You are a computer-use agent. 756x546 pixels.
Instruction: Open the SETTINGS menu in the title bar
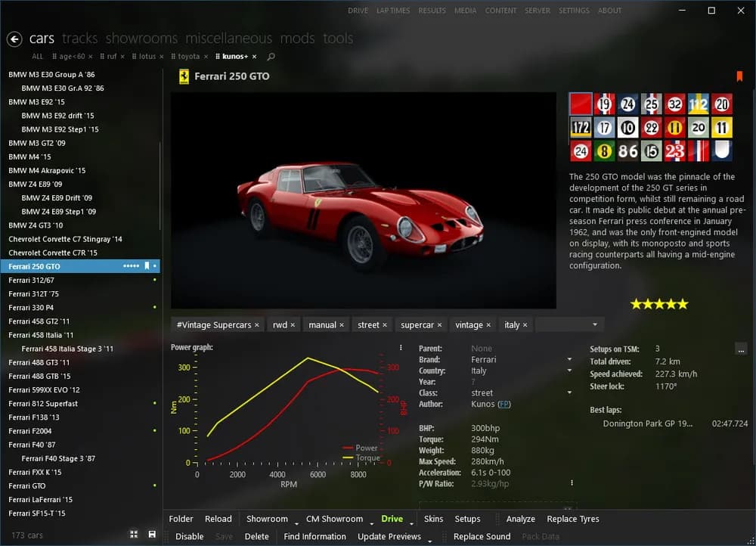coord(574,11)
